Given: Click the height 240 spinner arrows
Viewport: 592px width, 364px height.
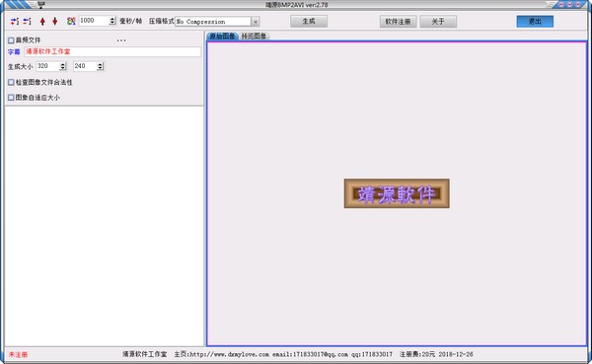Looking at the screenshot, I should [100, 66].
